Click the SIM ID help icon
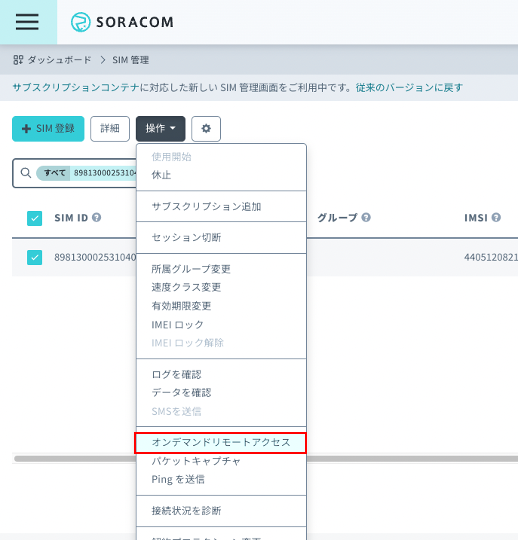This screenshot has width=518, height=540. pos(97,217)
